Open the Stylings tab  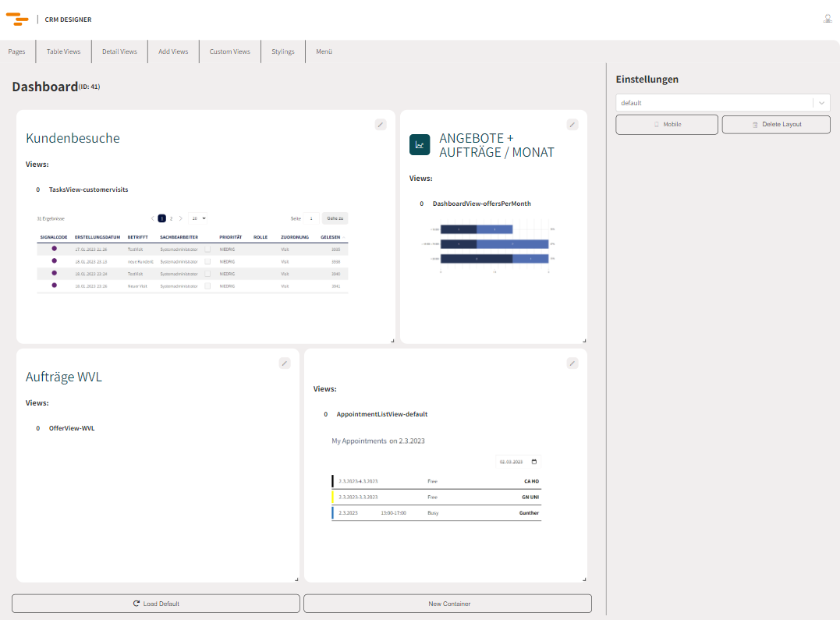283,51
